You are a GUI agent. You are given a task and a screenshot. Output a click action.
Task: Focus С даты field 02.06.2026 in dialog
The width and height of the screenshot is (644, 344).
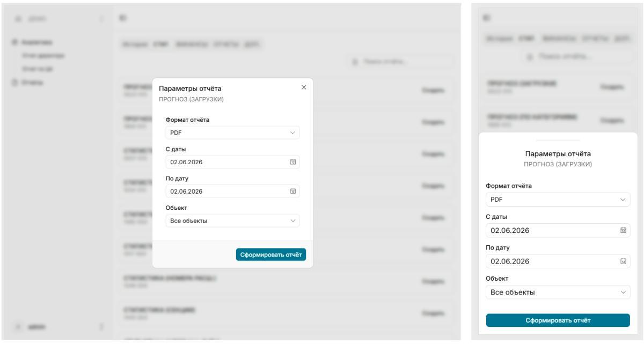[x=232, y=162]
